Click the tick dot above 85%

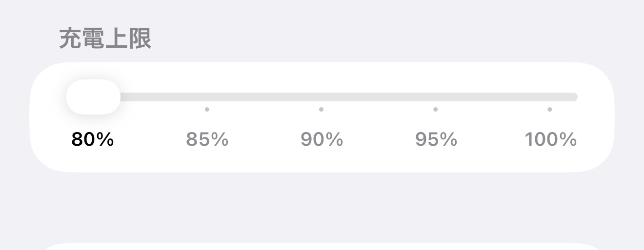coord(207,110)
